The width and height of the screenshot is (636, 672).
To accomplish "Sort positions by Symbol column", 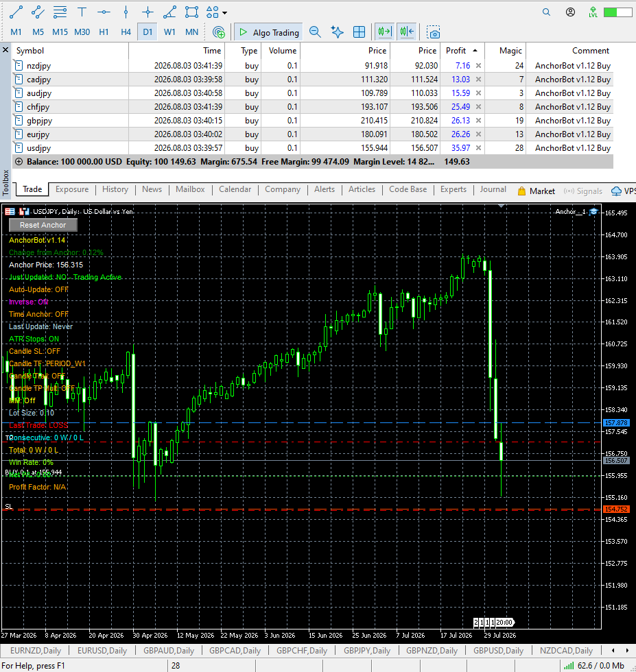I will point(71,51).
